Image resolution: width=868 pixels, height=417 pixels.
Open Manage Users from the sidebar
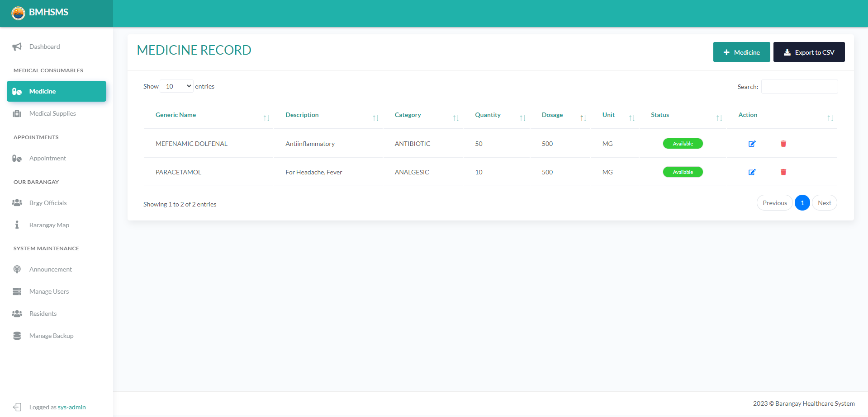tap(49, 291)
